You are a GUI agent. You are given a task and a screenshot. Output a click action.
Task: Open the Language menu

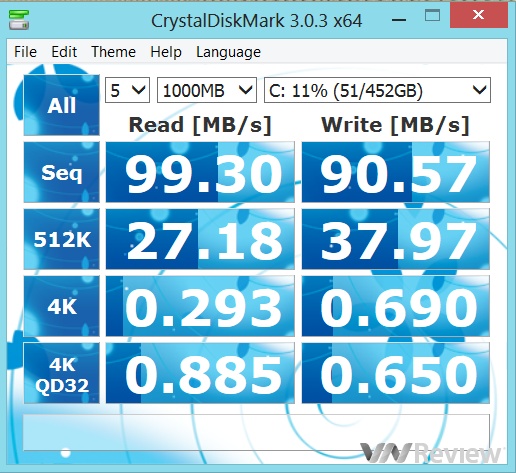click(x=228, y=52)
